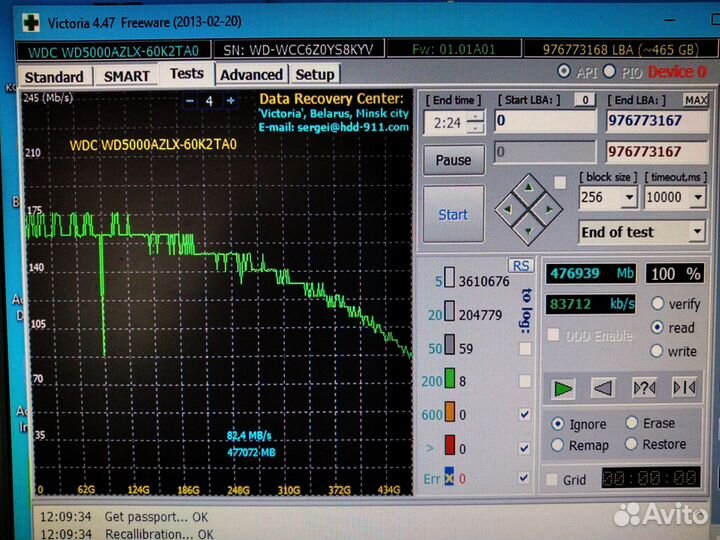Click the orange 600 ms block swatch
Image resolution: width=720 pixels, height=540 pixels.
(450, 412)
